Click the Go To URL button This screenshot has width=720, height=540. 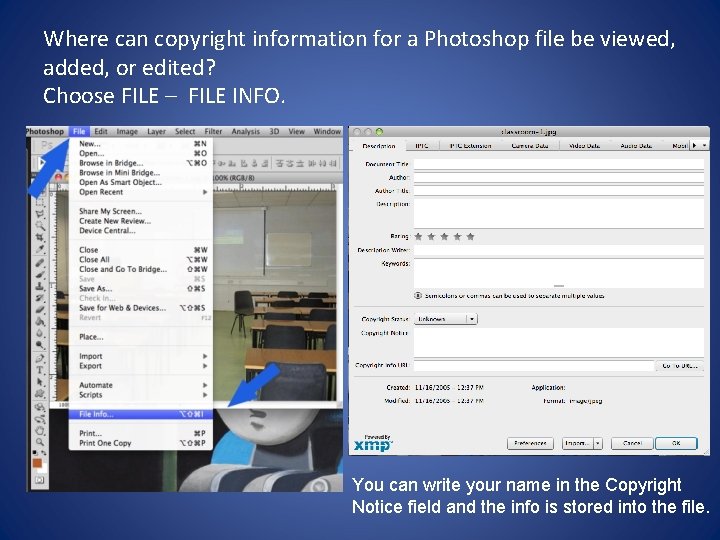[x=680, y=366]
